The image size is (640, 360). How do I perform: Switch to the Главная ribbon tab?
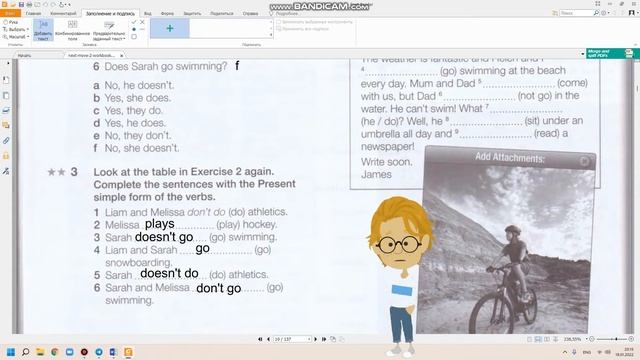click(x=33, y=13)
